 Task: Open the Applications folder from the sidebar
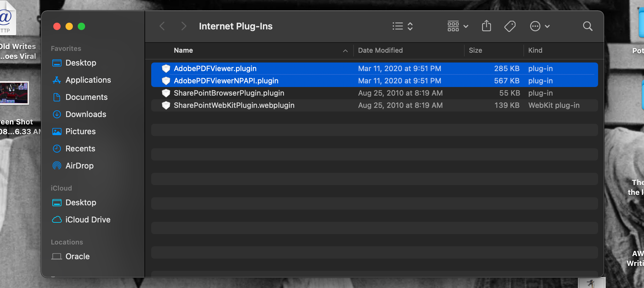click(x=88, y=80)
